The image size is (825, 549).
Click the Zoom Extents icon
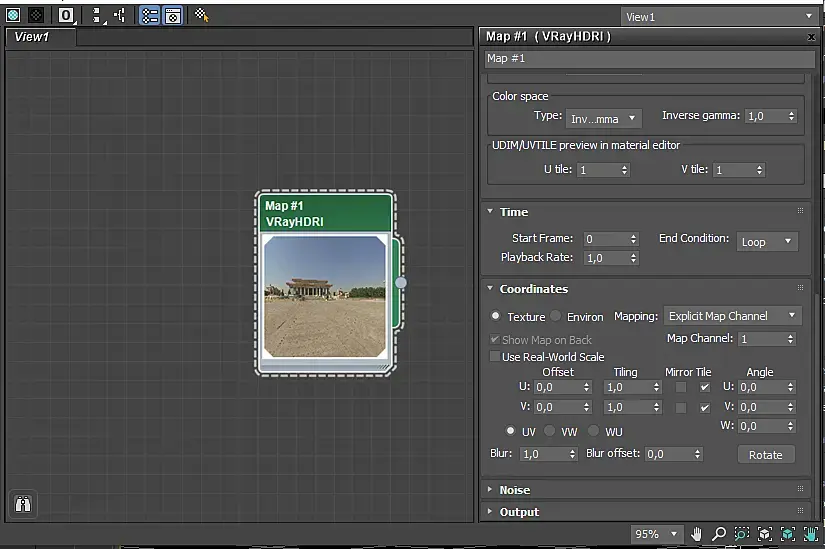tap(765, 535)
